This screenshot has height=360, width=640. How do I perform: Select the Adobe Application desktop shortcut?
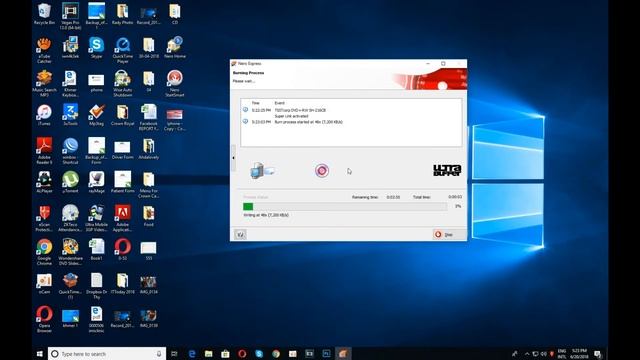pos(122,218)
